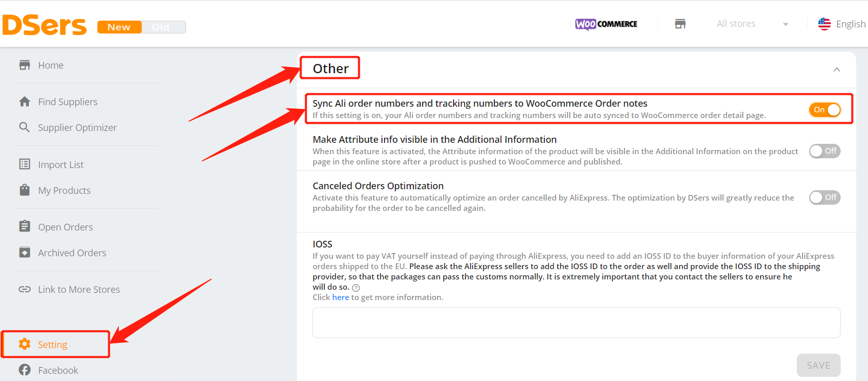Click the WooCommerce logo in header
Image resolution: width=868 pixels, height=381 pixels.
(x=606, y=24)
